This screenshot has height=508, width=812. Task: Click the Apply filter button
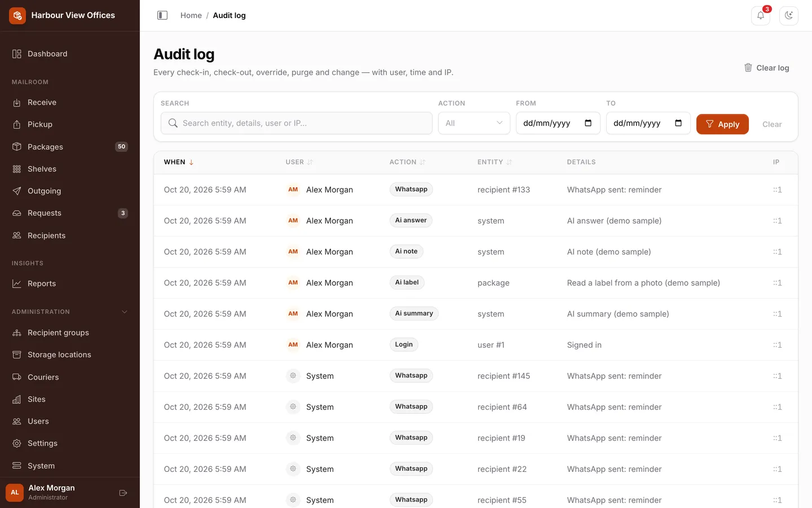[722, 124]
